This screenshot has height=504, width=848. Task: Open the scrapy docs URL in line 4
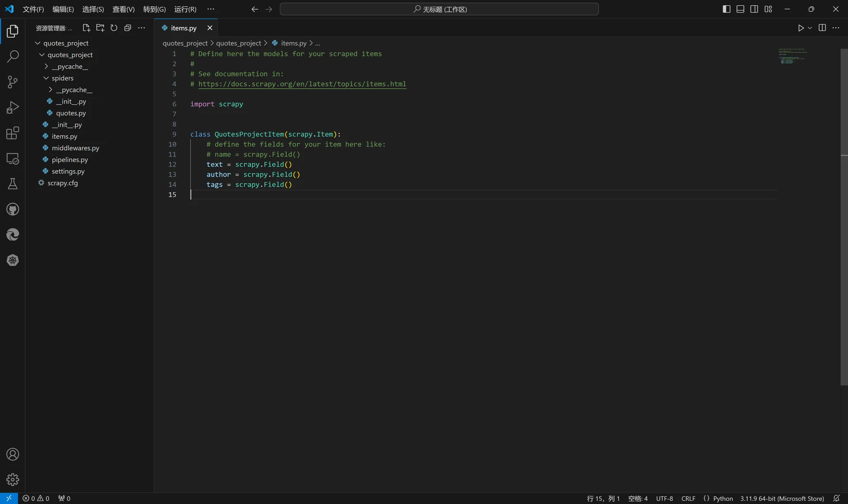pos(302,84)
